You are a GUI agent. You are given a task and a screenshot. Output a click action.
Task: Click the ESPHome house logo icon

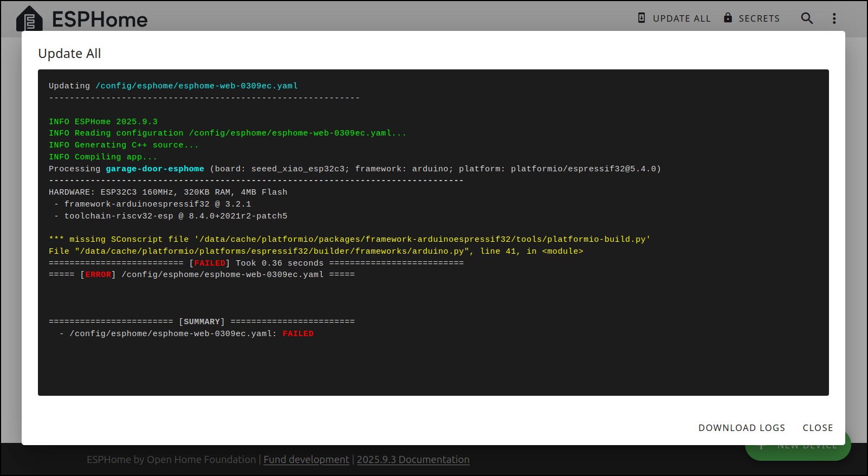coord(29,20)
